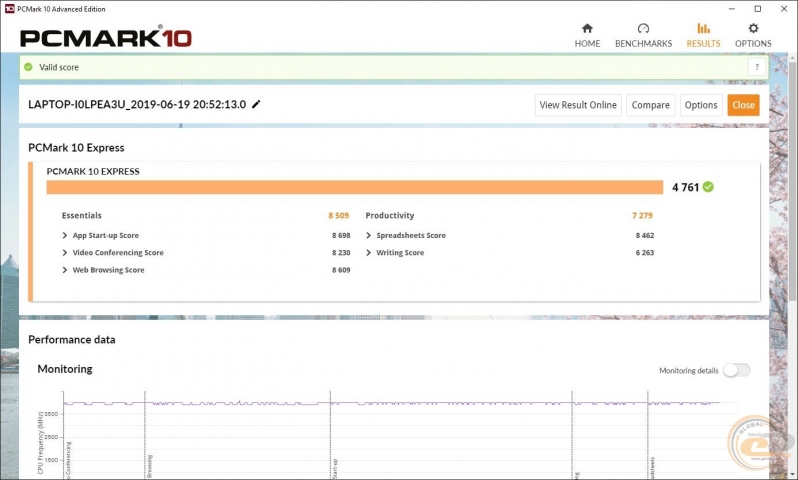
Task: Click the Performance data heading
Action: (72, 340)
